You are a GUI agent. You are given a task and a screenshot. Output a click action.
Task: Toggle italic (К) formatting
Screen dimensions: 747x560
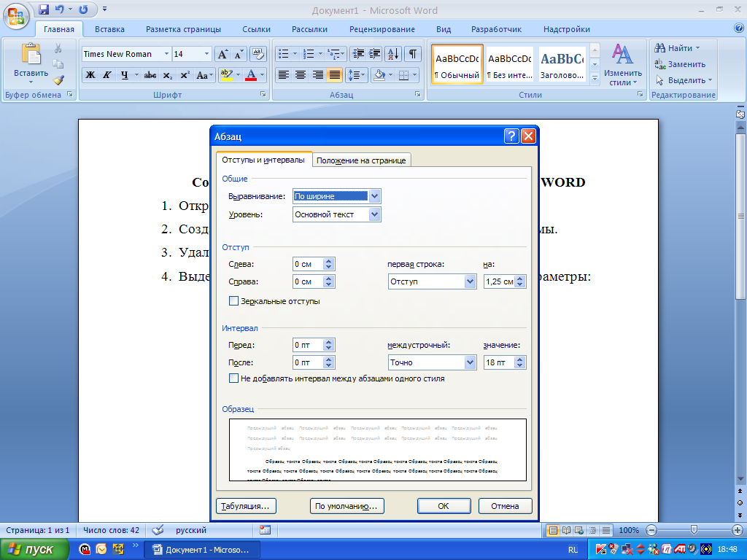pos(107,75)
